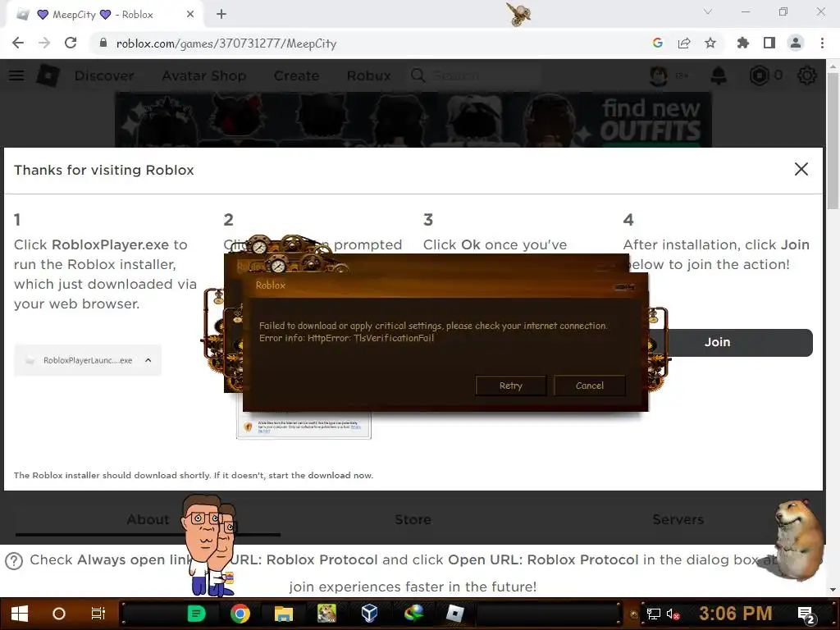The width and height of the screenshot is (840, 630).
Task: Open the Roblox taskbar icon
Action: point(454,614)
